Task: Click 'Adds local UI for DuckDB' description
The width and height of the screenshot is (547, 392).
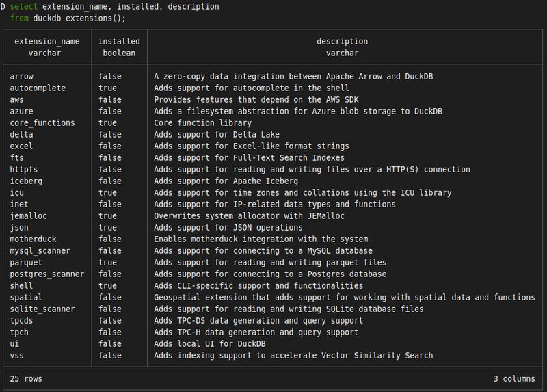Action: point(210,344)
